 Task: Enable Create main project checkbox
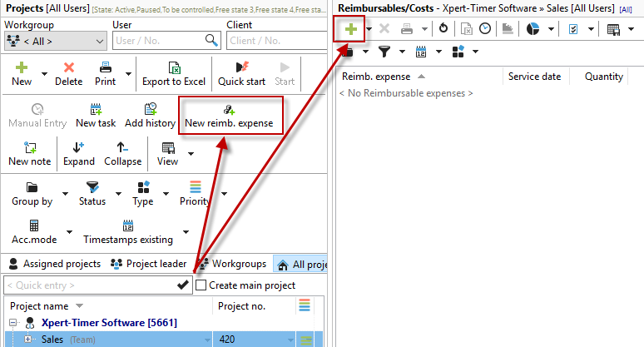[201, 285]
